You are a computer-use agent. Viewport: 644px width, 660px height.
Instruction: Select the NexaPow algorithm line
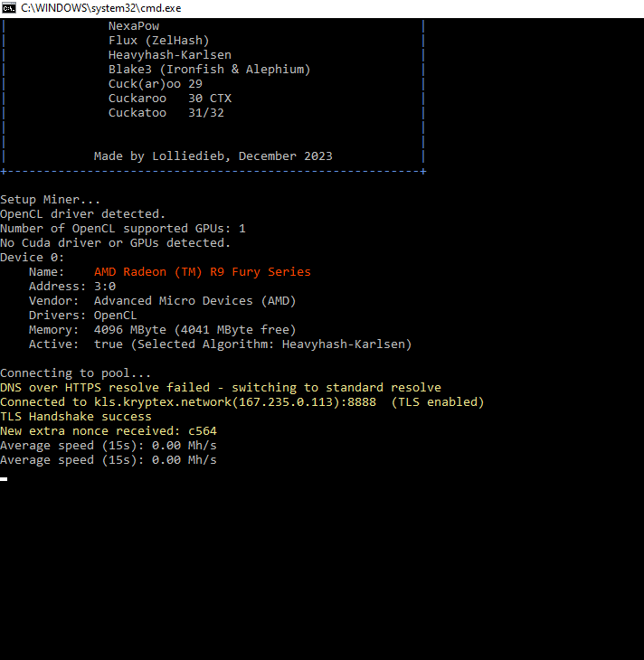(134, 26)
